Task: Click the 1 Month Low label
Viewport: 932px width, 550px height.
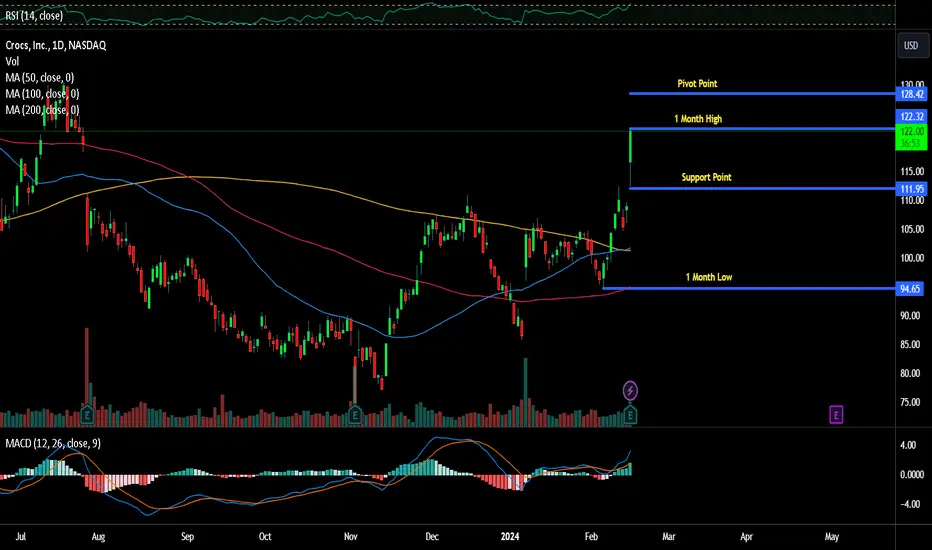Action: [x=709, y=277]
